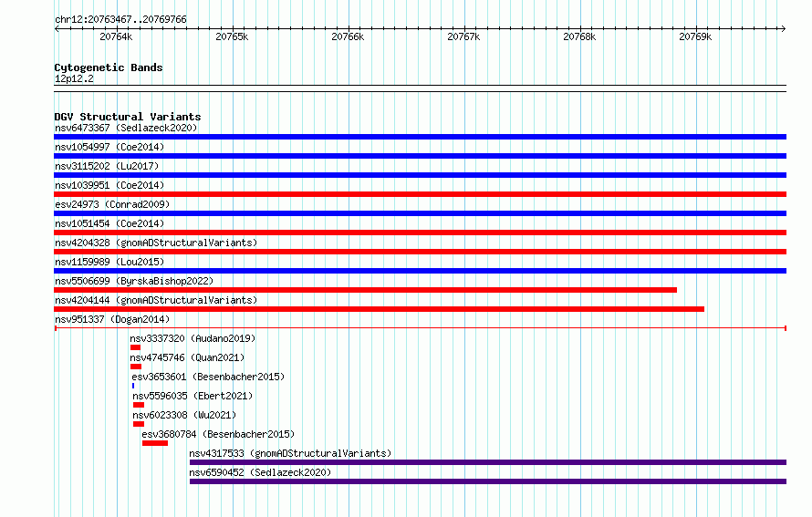
Task: Click the nsv1039951 (Coe2014) label
Action: click(109, 185)
